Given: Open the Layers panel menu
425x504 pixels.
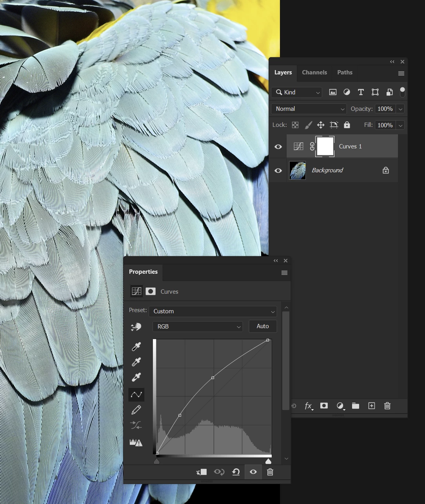Looking at the screenshot, I should 401,73.
